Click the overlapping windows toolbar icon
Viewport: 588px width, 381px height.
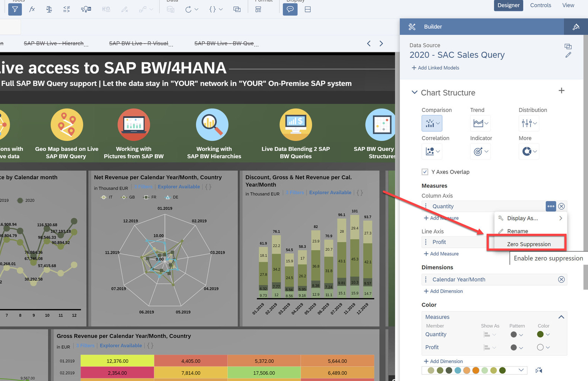(x=237, y=9)
